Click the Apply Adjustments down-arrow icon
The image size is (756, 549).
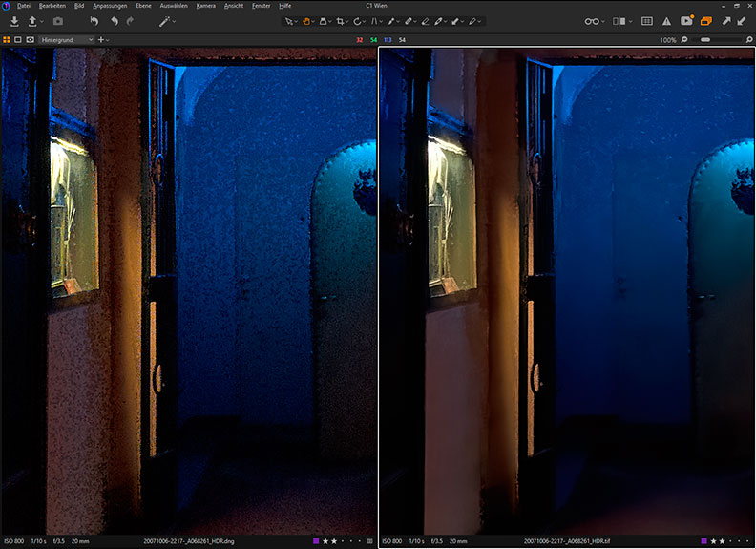click(x=742, y=21)
